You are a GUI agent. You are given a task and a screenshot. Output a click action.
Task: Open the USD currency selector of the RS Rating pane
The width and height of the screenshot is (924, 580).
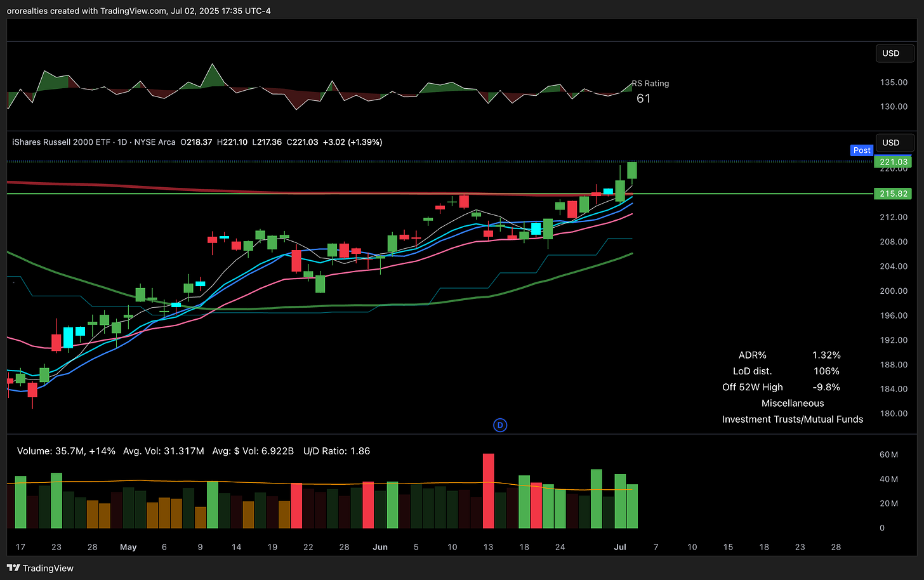(x=895, y=53)
